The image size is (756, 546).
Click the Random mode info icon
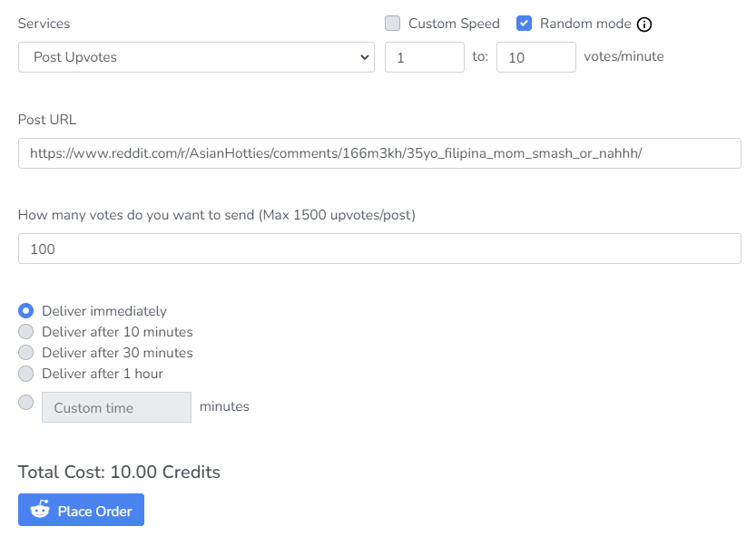[x=645, y=24]
